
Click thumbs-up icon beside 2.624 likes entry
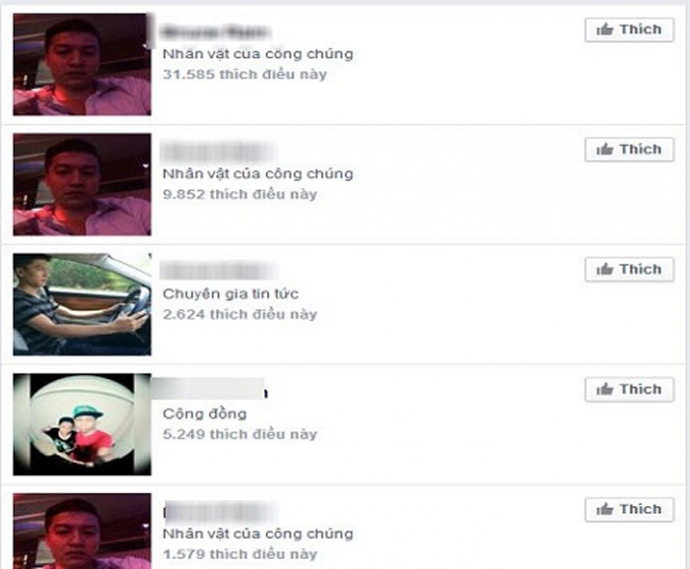click(x=605, y=269)
